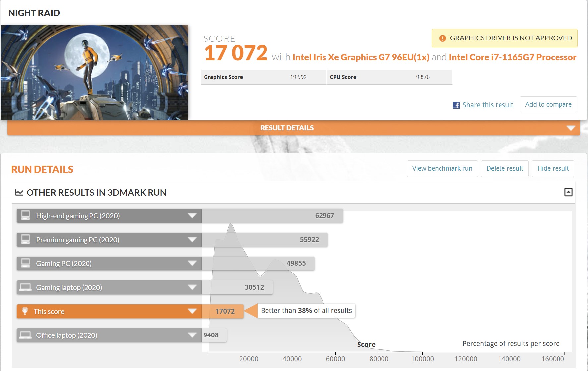Click the trophy icon on This score
588x371 pixels.
coord(25,311)
